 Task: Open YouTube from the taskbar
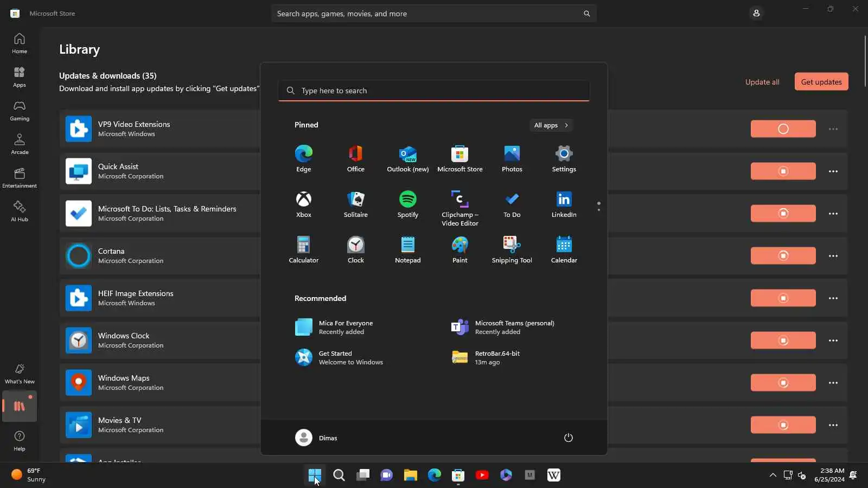tap(482, 476)
